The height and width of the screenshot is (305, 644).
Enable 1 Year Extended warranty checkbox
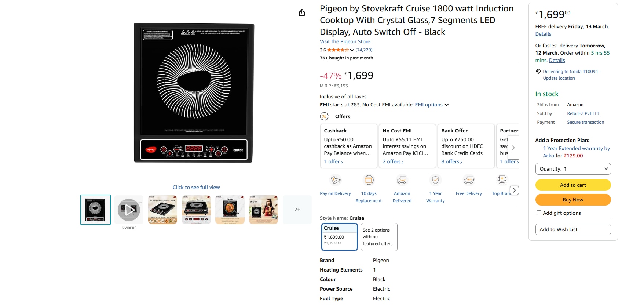[539, 148]
